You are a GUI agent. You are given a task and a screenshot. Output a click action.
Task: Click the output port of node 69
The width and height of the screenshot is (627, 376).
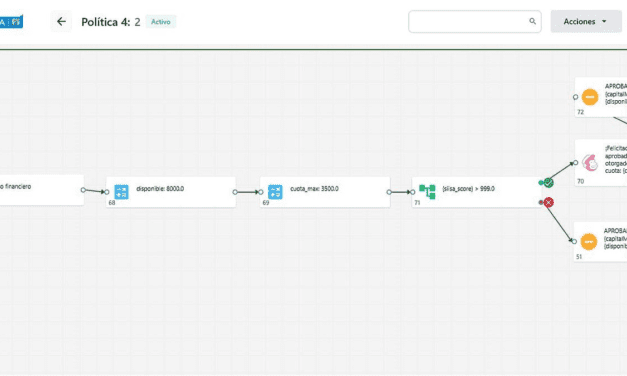pos(389,192)
